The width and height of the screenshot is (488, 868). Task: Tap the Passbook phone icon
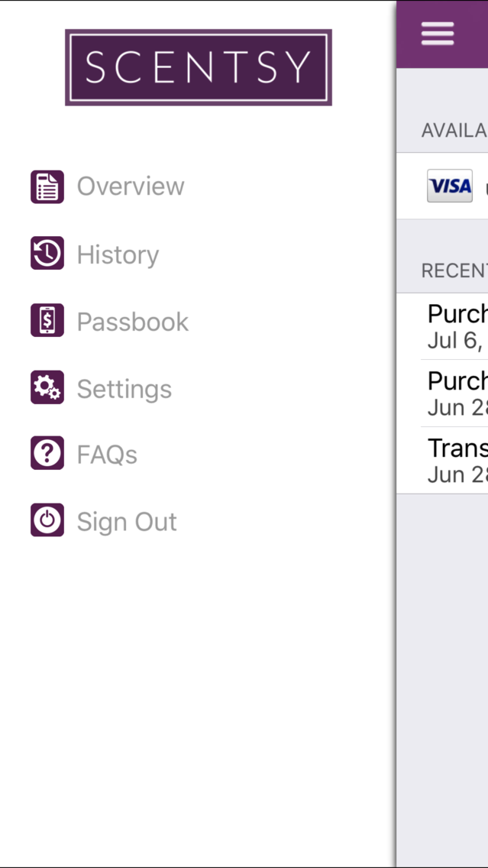tap(47, 321)
